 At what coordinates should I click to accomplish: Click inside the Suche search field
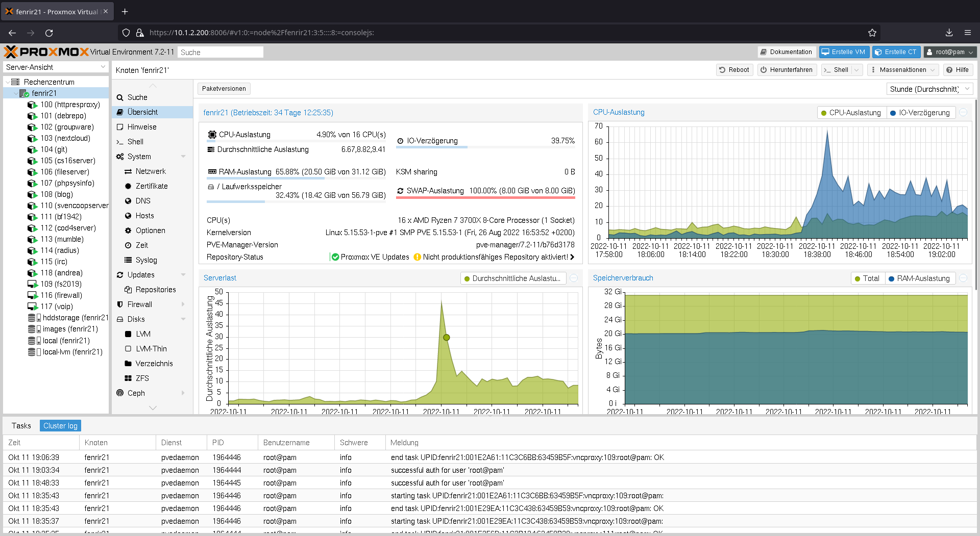pos(220,52)
